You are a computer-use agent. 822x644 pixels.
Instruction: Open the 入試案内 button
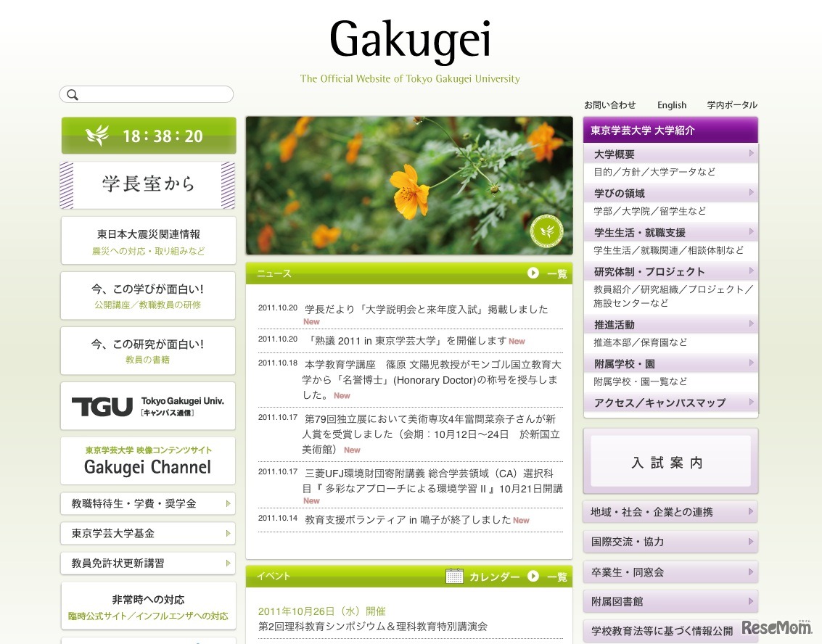(x=670, y=462)
